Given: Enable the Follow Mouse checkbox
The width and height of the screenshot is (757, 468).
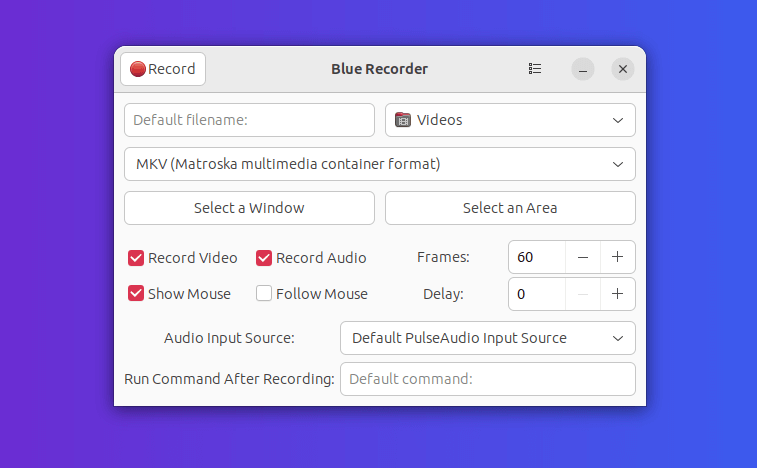Looking at the screenshot, I should [264, 294].
